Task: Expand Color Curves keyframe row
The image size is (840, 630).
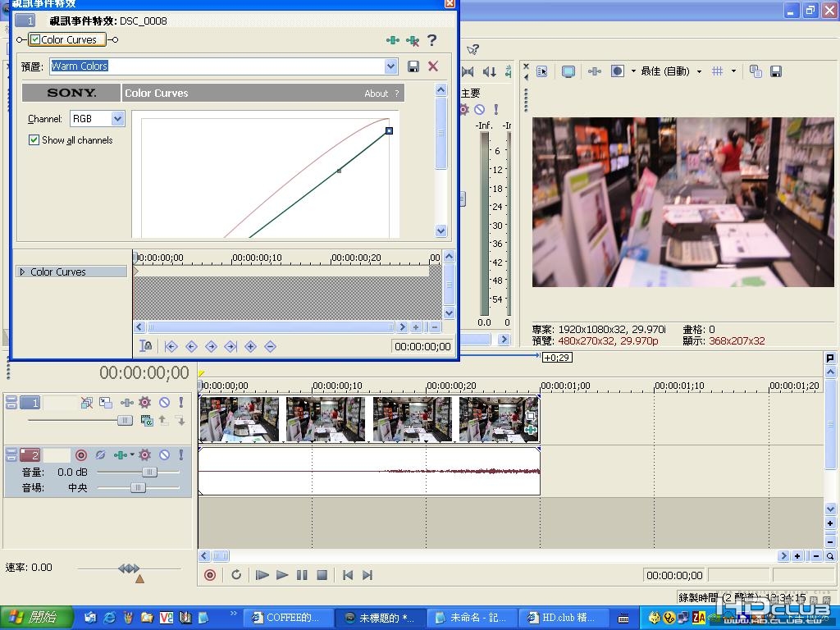Action: point(22,272)
